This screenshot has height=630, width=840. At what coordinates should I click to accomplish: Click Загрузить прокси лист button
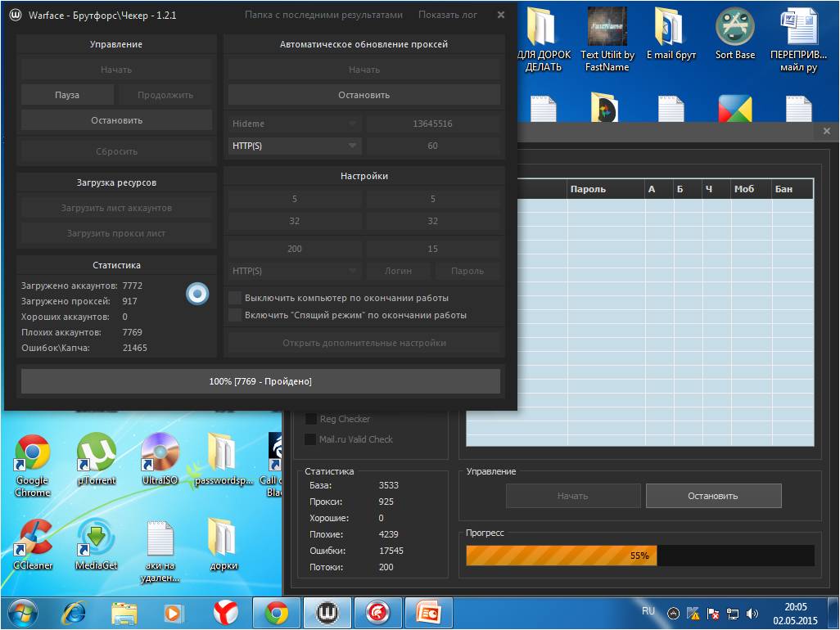click(x=117, y=233)
